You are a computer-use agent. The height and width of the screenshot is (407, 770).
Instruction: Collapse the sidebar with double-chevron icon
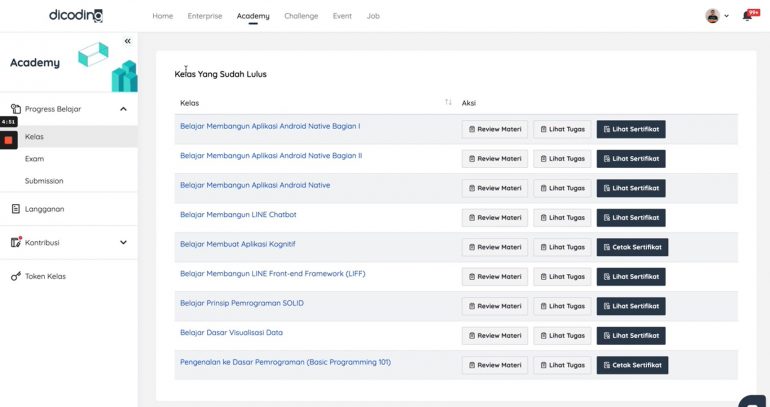pyautogui.click(x=127, y=41)
